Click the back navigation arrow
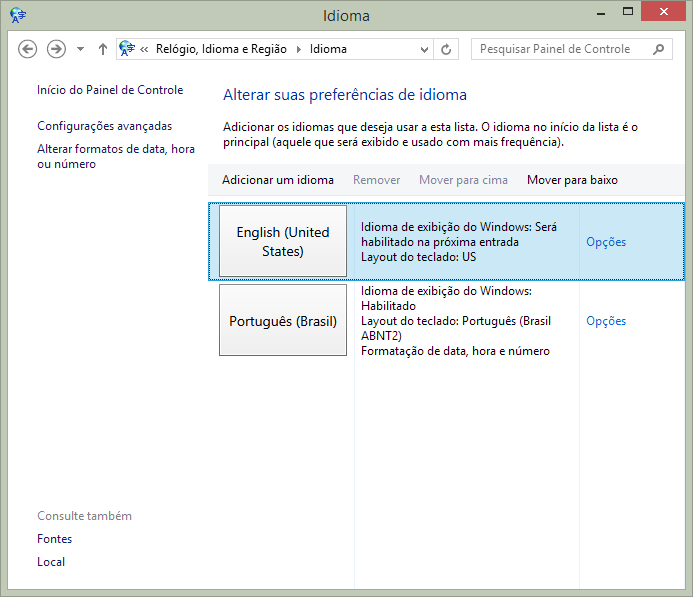The image size is (693, 597). (28, 49)
